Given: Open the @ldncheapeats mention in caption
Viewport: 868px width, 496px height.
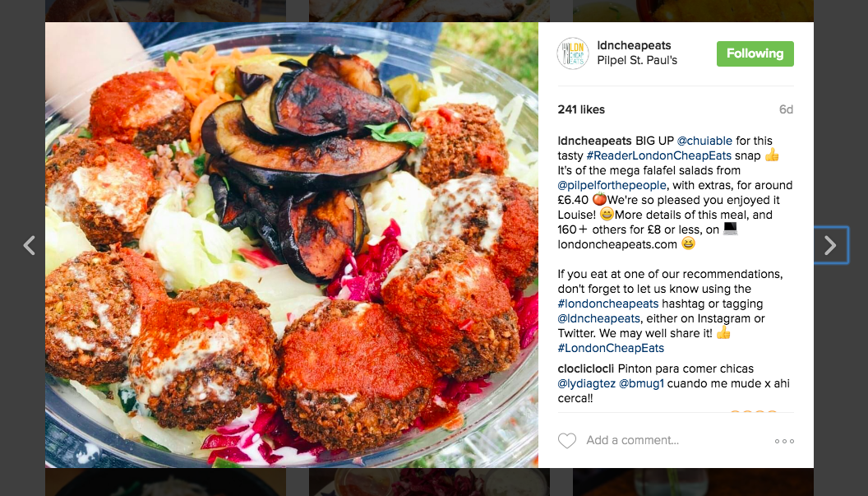Looking at the screenshot, I should 599,318.
